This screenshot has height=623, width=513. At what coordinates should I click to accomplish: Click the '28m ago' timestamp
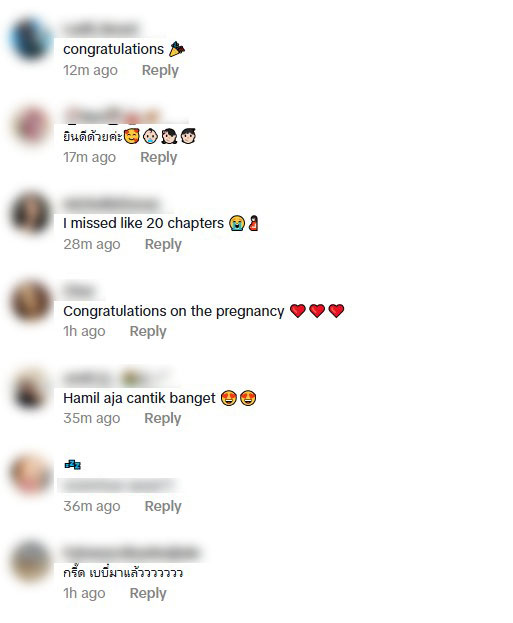tap(92, 244)
